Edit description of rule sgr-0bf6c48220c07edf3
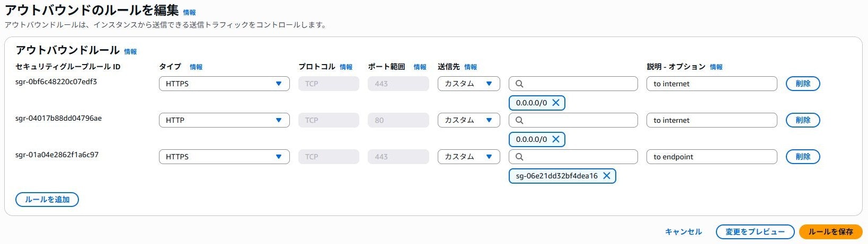Viewport: 868px width, 244px height. coord(712,84)
